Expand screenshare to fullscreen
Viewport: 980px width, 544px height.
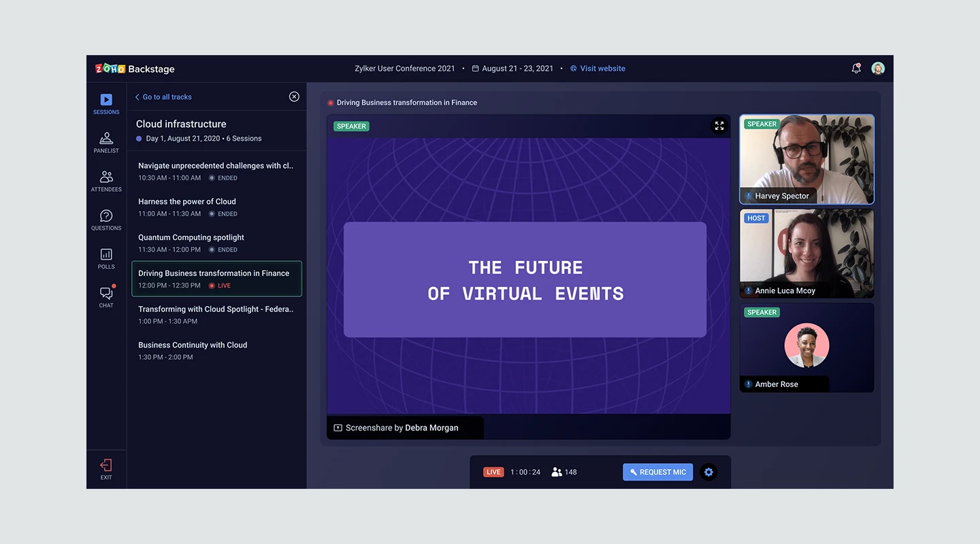(719, 126)
